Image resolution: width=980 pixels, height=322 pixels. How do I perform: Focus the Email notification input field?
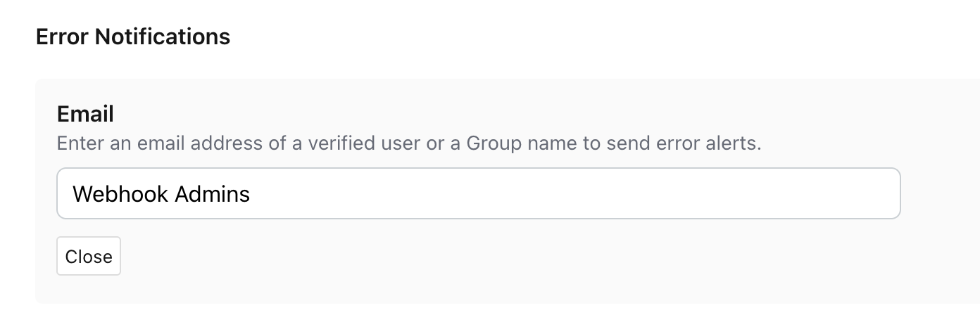coord(478,193)
